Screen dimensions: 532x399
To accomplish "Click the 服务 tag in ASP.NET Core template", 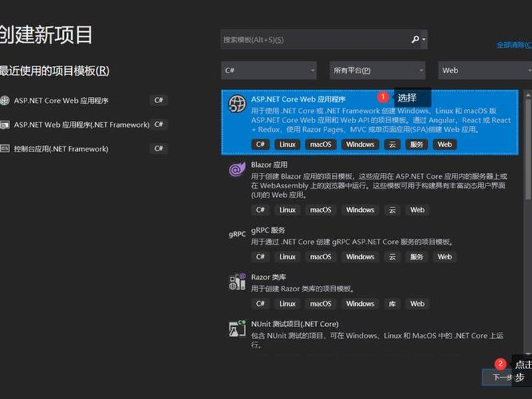I will click(x=417, y=144).
